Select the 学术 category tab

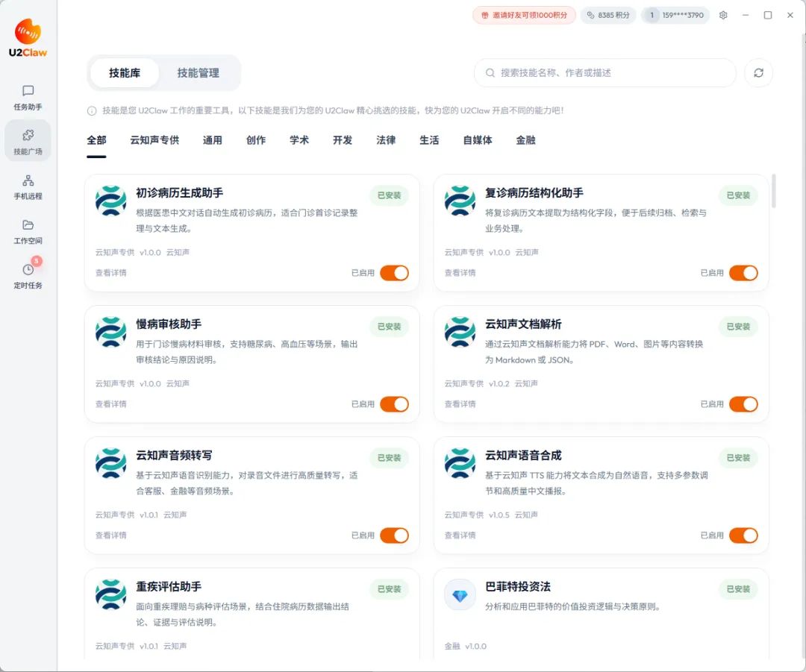[299, 140]
